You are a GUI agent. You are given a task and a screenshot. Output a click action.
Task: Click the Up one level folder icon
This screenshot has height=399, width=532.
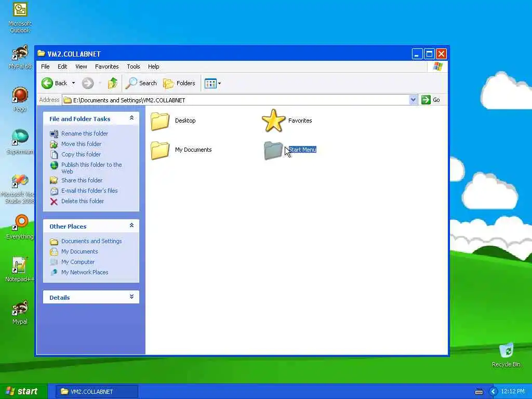tap(113, 83)
